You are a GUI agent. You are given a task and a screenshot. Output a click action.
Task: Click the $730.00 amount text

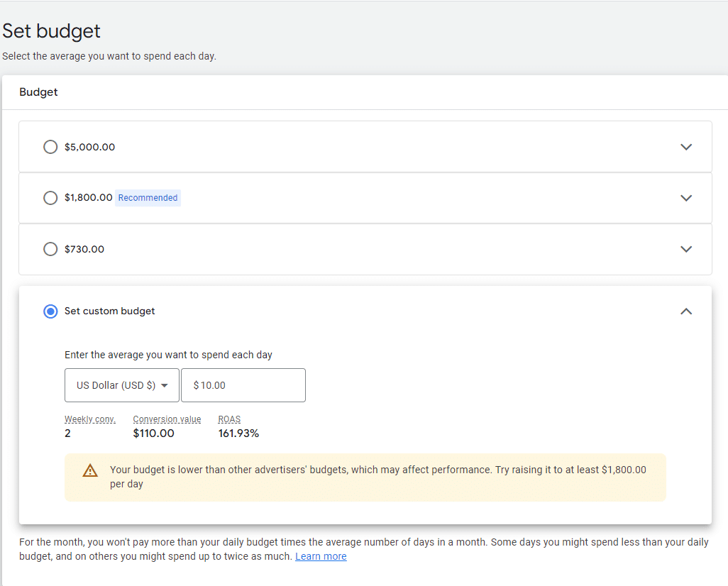(x=84, y=249)
